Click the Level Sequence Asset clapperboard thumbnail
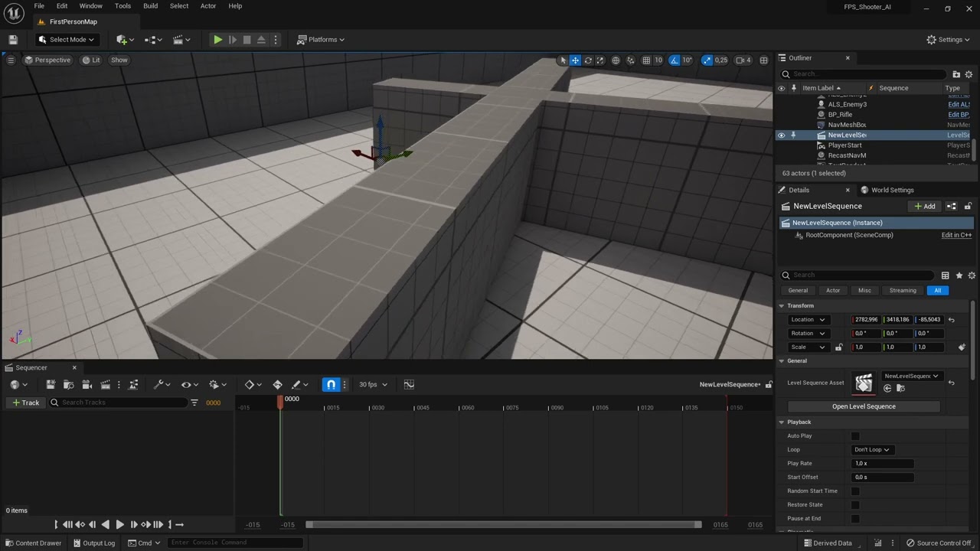This screenshot has height=551, width=980. 864,383
